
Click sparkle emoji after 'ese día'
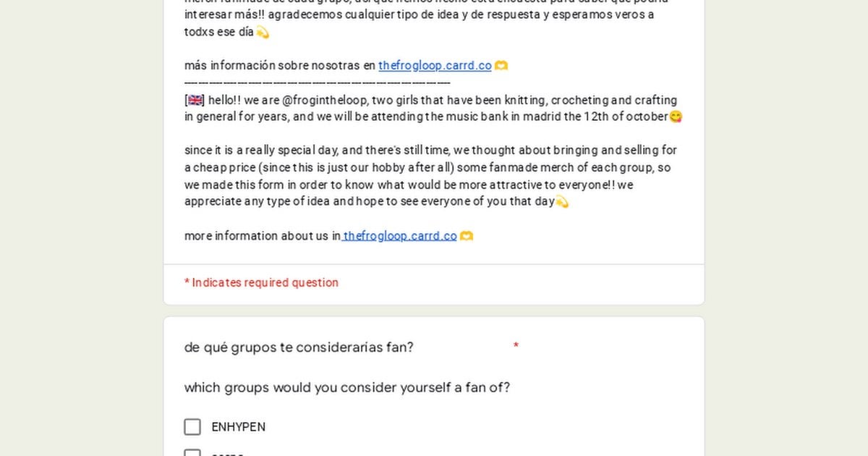263,33
